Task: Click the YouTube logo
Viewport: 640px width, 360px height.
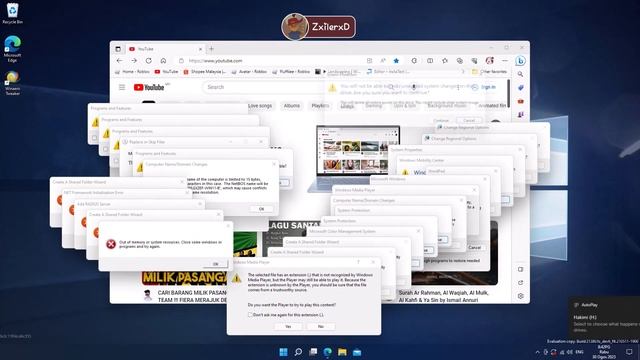Action: click(x=149, y=87)
